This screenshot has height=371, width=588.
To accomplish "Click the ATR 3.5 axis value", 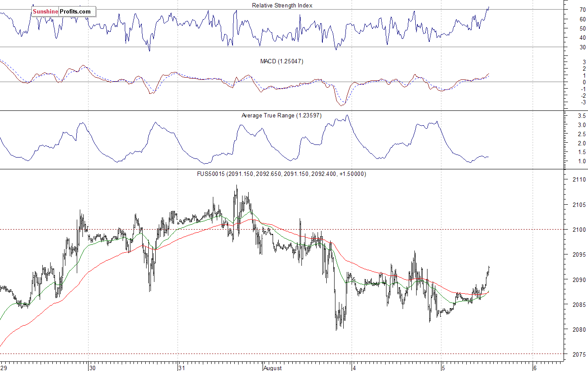I will coord(581,116).
